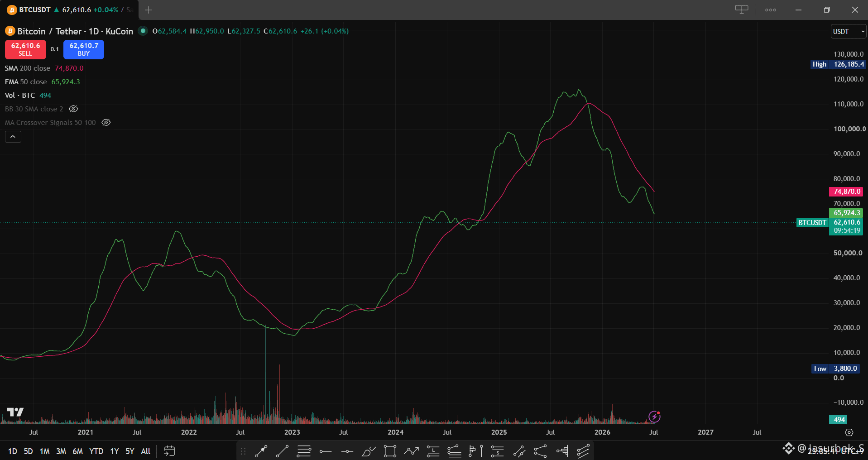Click the red 62,610.6 SELL button

[x=25, y=49]
